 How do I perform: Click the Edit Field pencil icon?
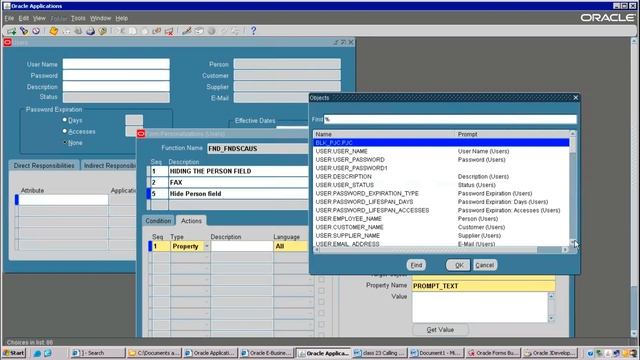(x=187, y=31)
